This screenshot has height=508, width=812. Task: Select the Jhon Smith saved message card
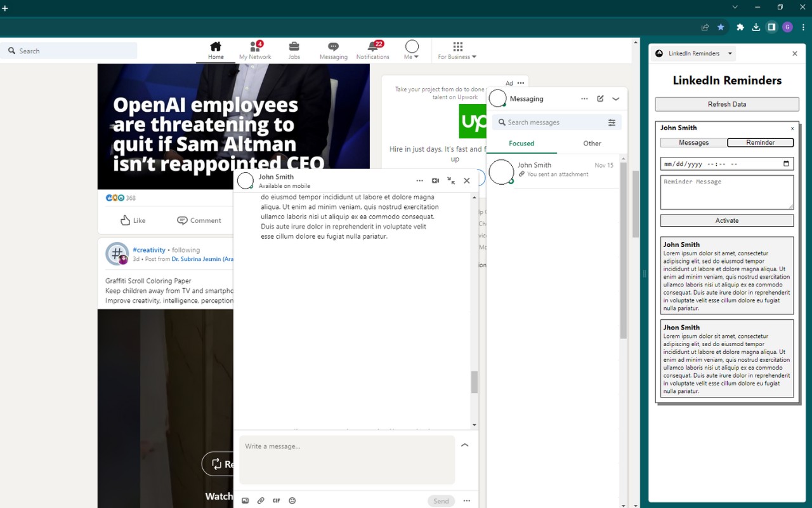[x=727, y=359]
